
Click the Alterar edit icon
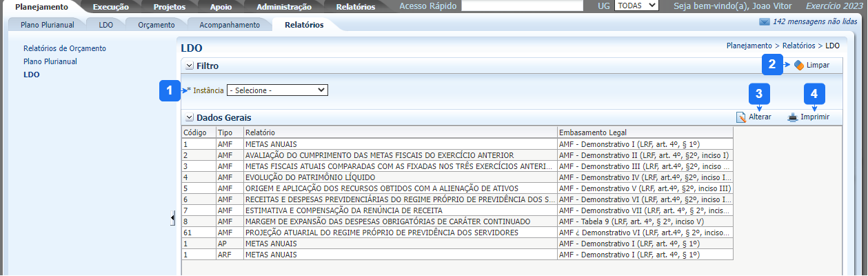coord(741,117)
